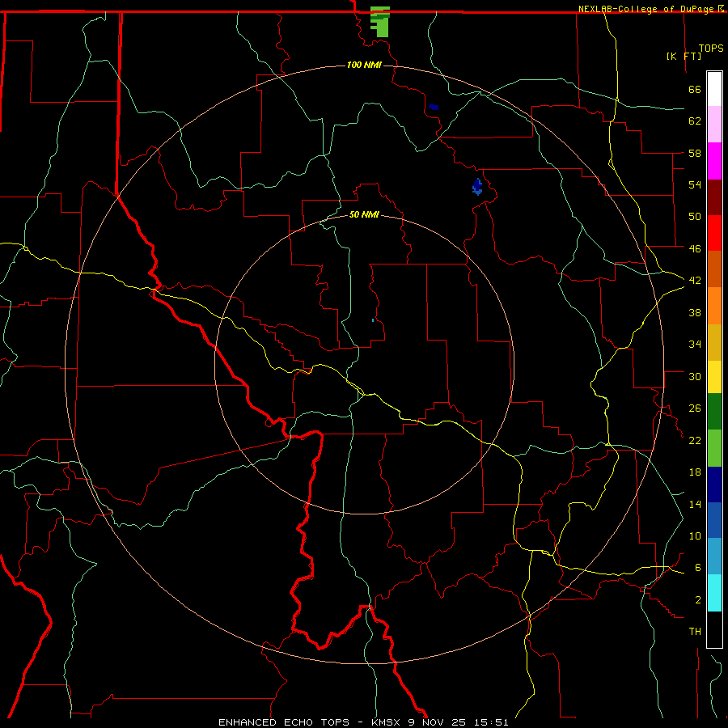The width and height of the screenshot is (728, 728).
Task: Click the 'TOPS' legend heading
Action: 711,49
